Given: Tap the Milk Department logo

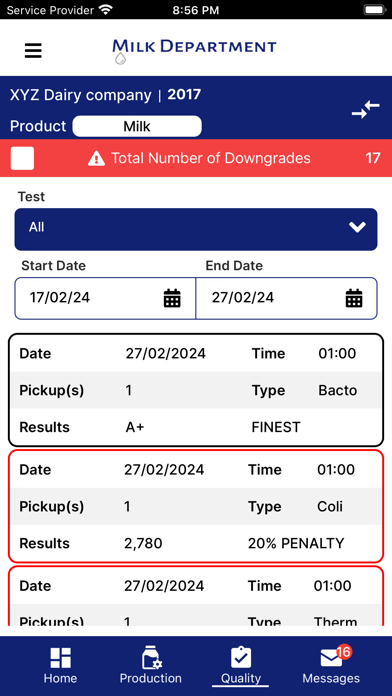Looking at the screenshot, I should pos(194,50).
